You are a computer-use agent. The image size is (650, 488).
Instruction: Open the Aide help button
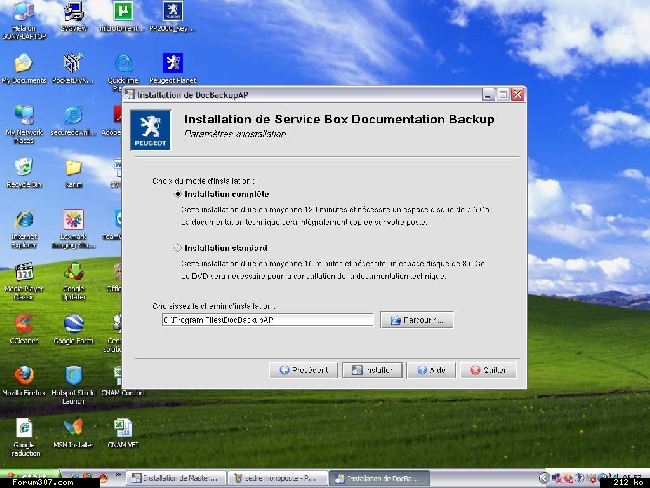pos(431,370)
